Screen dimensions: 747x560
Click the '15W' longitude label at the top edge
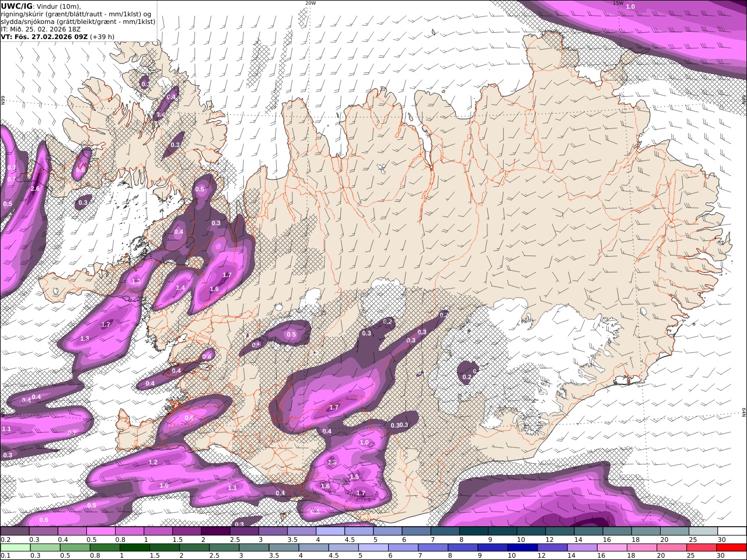pos(618,3)
